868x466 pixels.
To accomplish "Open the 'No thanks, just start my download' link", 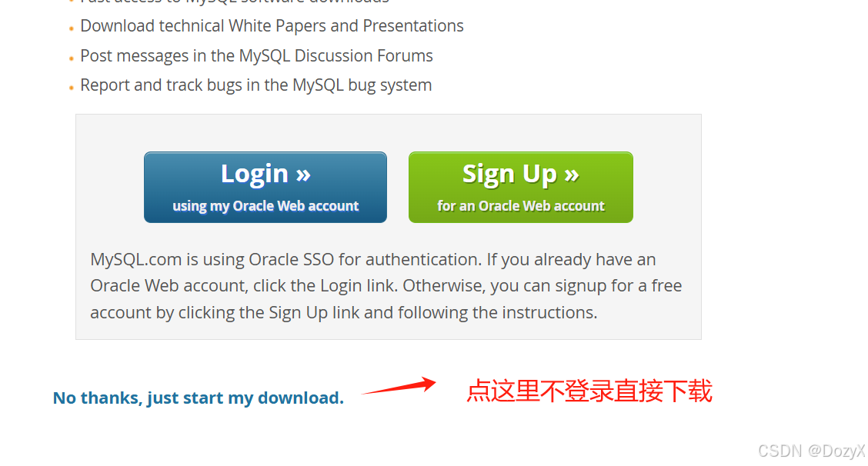I will (199, 398).
